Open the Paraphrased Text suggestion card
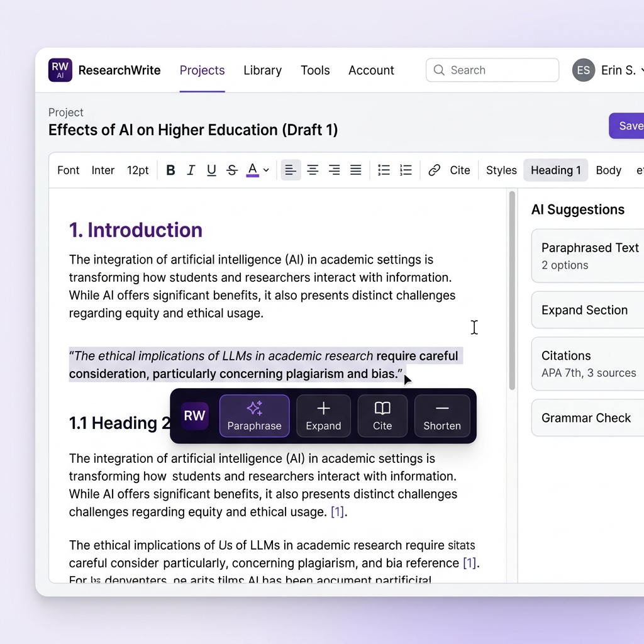Viewport: 644px width, 644px height. [588, 256]
